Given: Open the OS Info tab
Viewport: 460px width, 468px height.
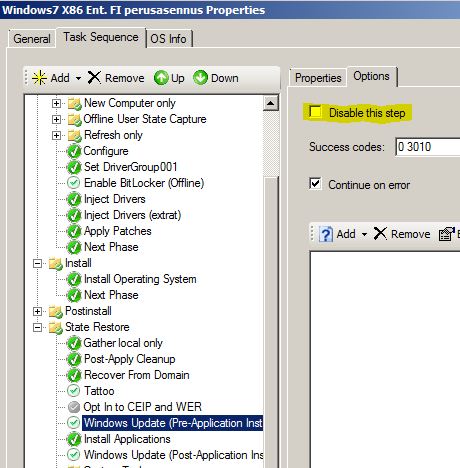Looking at the screenshot, I should [169, 39].
